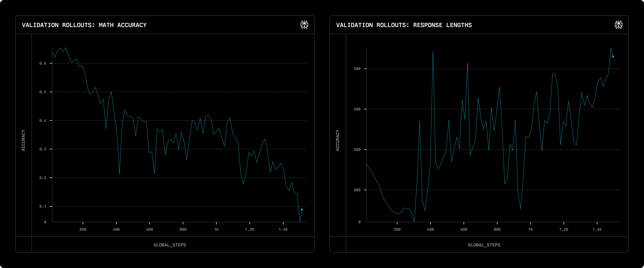Screen dimensions: 644x268
Task: Click the logo icon in Math Accuracy panel header
Action: pyautogui.click(x=304, y=25)
